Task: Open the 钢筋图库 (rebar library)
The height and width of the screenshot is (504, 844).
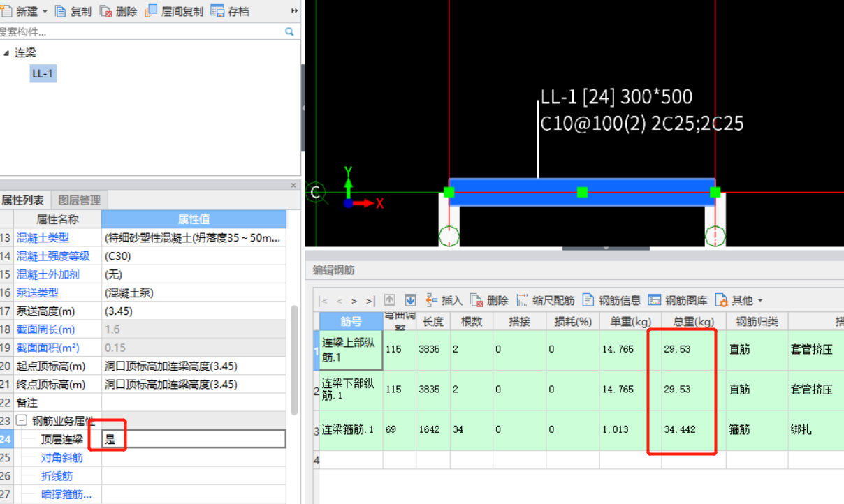Action: tap(655, 300)
